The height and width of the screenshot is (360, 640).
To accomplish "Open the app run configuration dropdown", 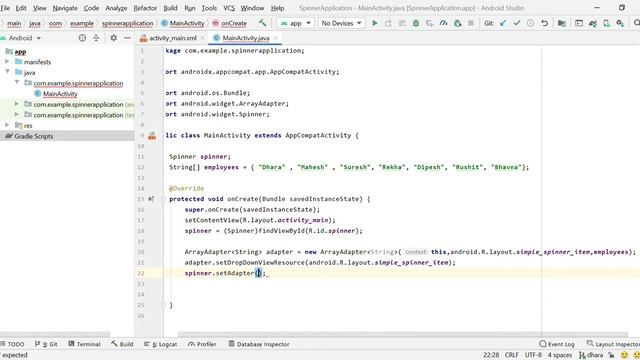I will (295, 23).
